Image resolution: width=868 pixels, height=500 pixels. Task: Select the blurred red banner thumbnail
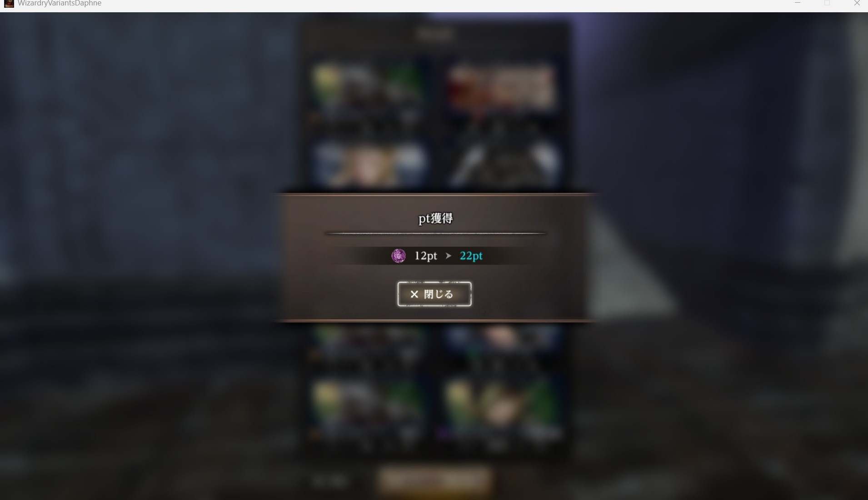[502, 89]
